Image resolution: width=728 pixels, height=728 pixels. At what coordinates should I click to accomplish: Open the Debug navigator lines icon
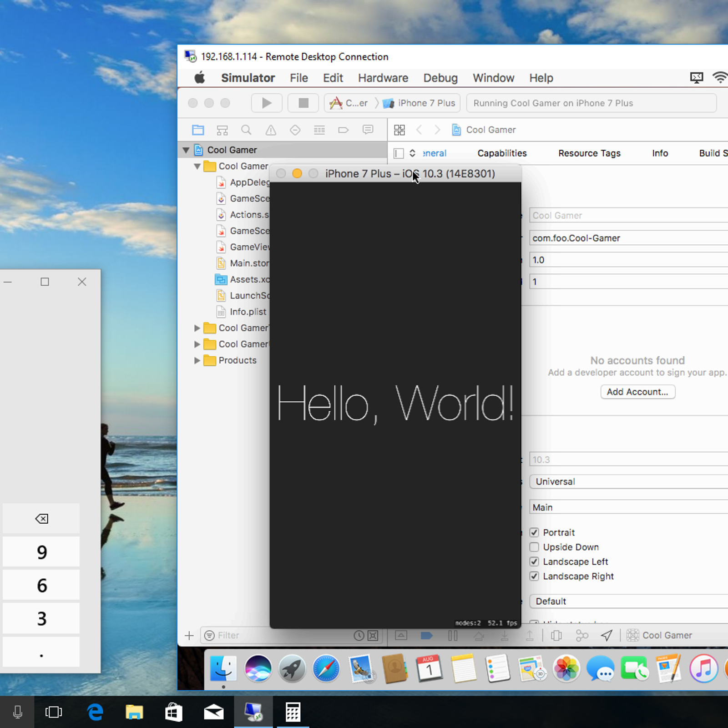[x=319, y=130]
